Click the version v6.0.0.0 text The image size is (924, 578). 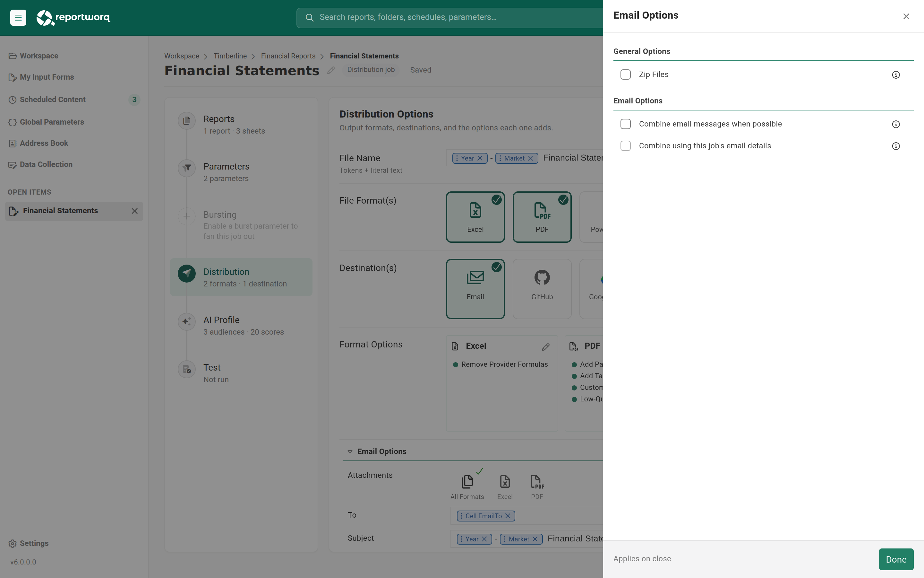click(23, 562)
